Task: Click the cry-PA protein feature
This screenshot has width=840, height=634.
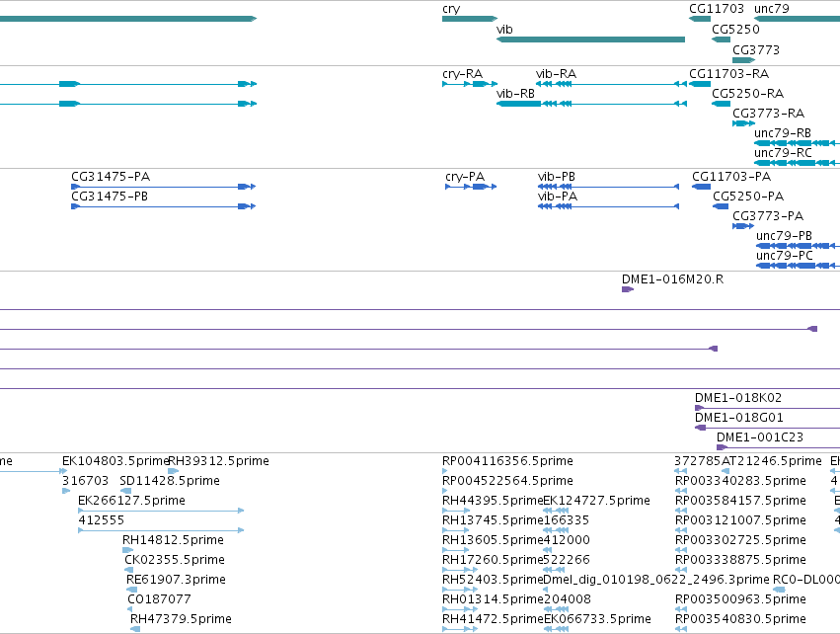Action: [471, 187]
